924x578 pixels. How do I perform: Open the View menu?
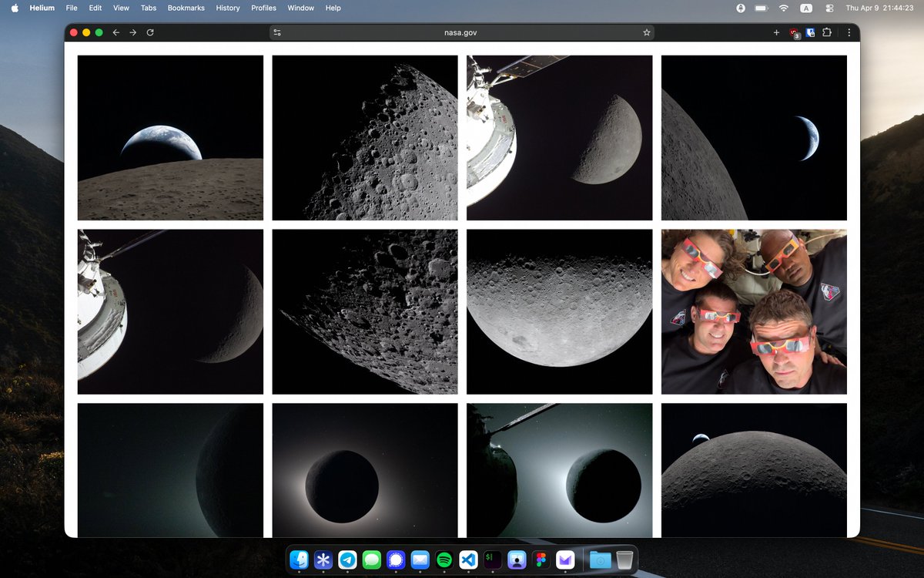coord(121,8)
